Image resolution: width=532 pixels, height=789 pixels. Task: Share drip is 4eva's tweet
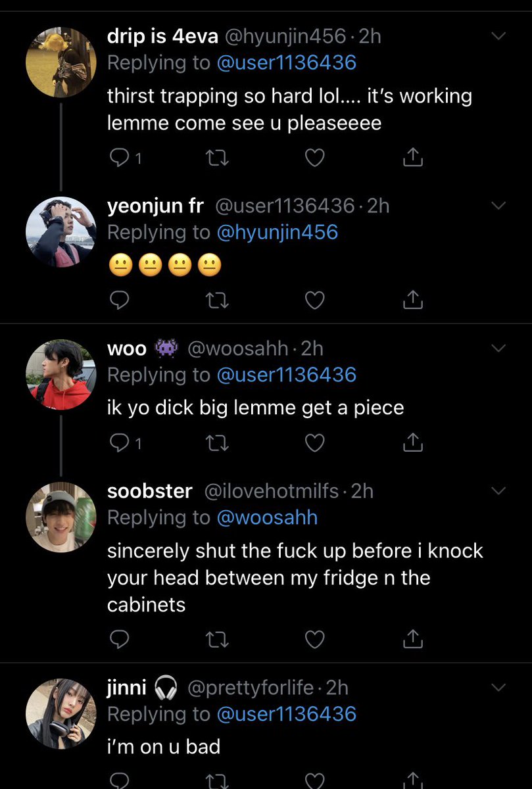pos(412,157)
